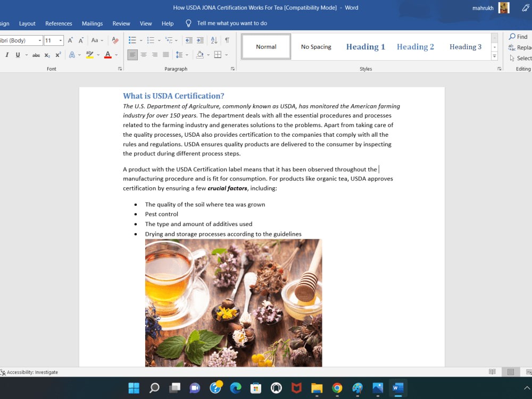The height and width of the screenshot is (399, 532).
Task: Grow the font size
Action: pos(70,40)
